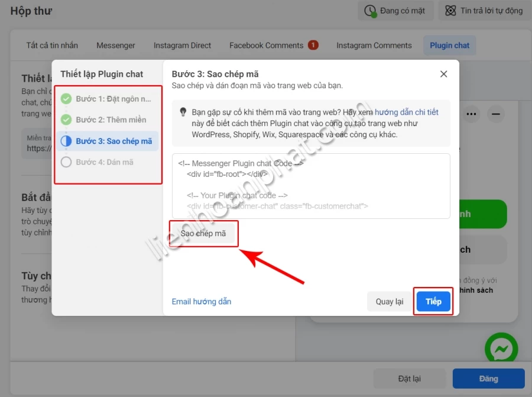
Task: Switch to Messenger tab
Action: [115, 46]
